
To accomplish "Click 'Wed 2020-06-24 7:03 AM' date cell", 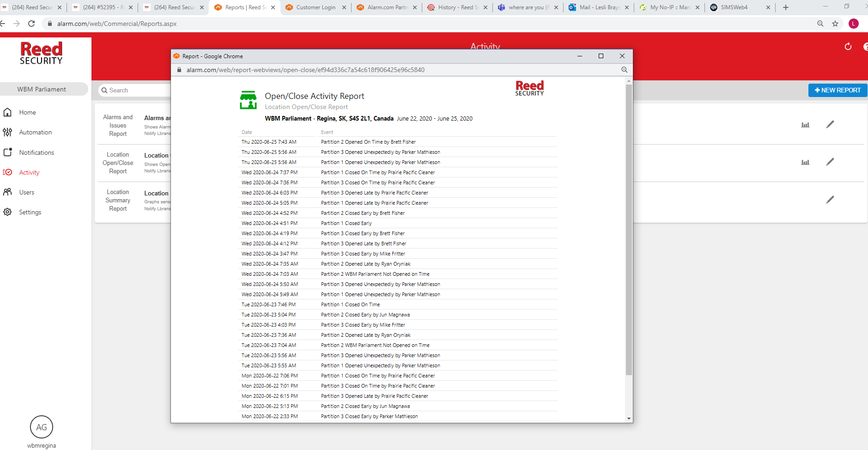I will (x=269, y=274).
